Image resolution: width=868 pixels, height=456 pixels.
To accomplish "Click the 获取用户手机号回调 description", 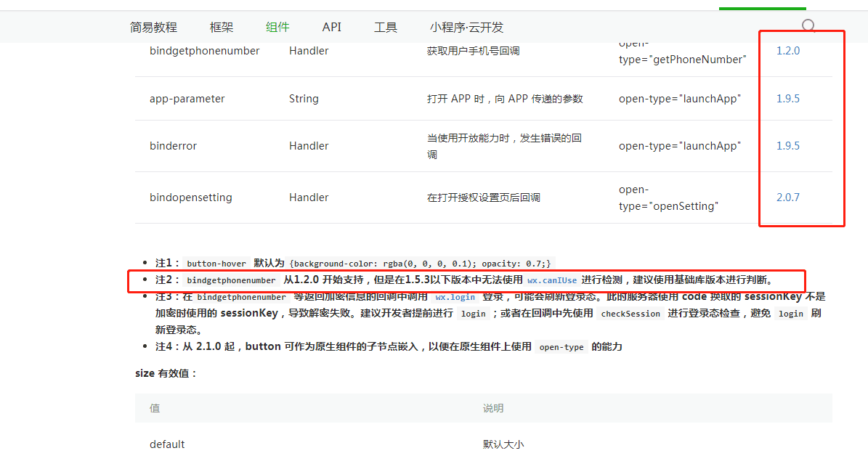I will coord(474,51).
